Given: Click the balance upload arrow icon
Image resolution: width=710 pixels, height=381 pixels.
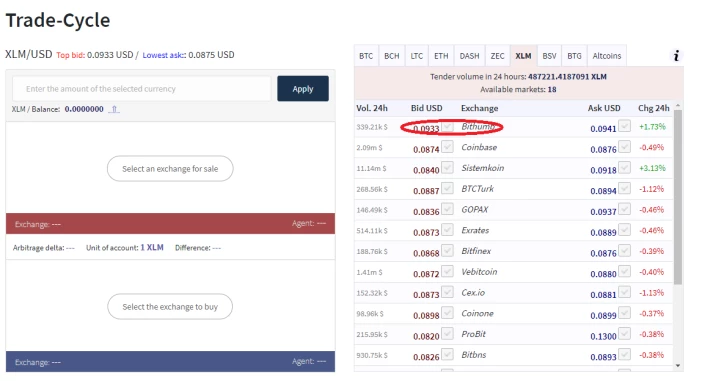Looking at the screenshot, I should click(114, 109).
